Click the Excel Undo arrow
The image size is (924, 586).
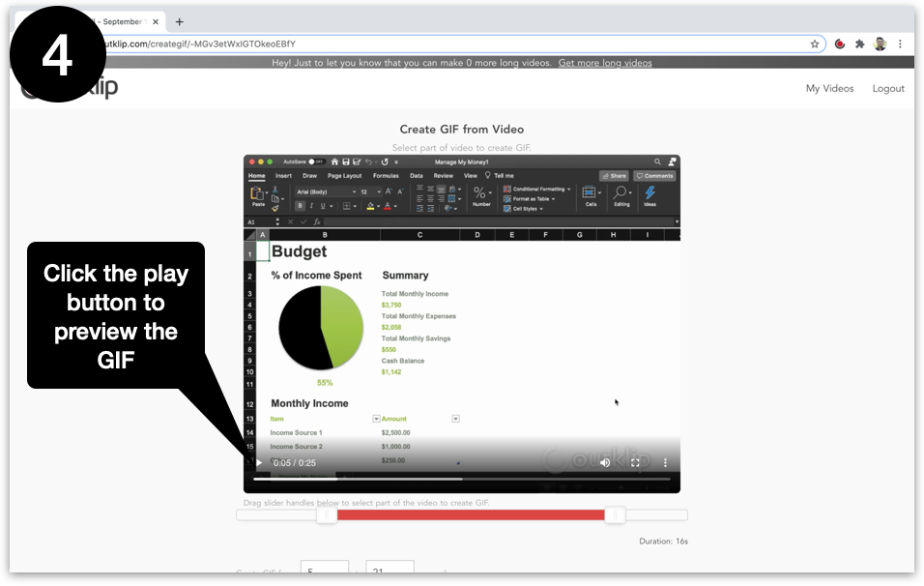pos(369,161)
